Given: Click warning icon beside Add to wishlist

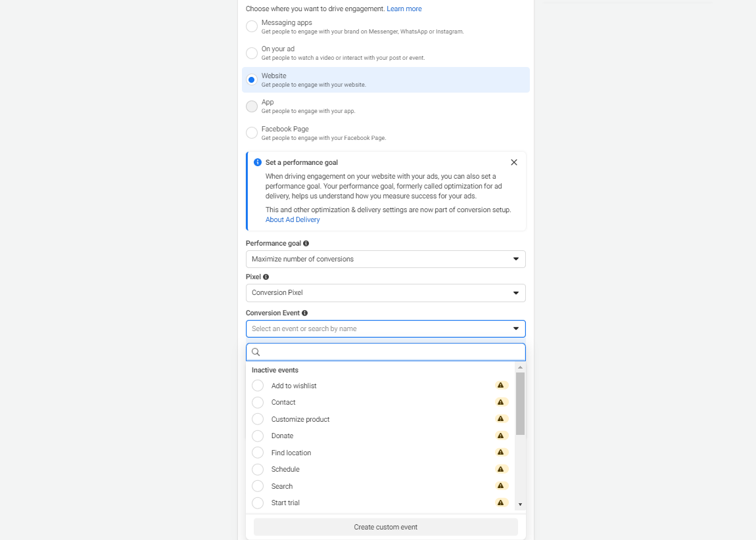Looking at the screenshot, I should point(501,386).
